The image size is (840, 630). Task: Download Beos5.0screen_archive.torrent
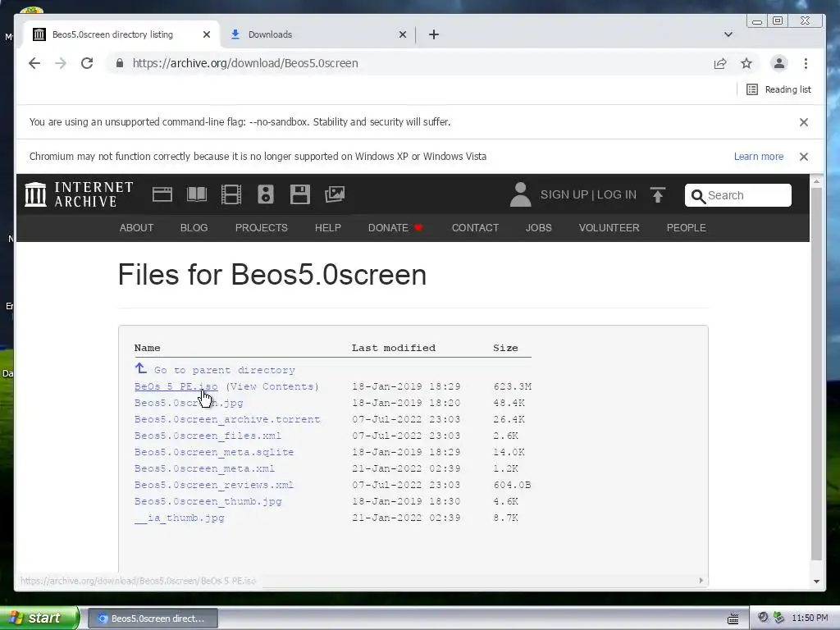coord(227,419)
